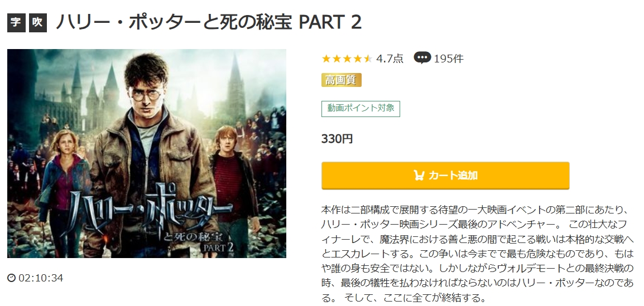Click the first gold rating star
The image size is (644, 306).
coord(326,59)
